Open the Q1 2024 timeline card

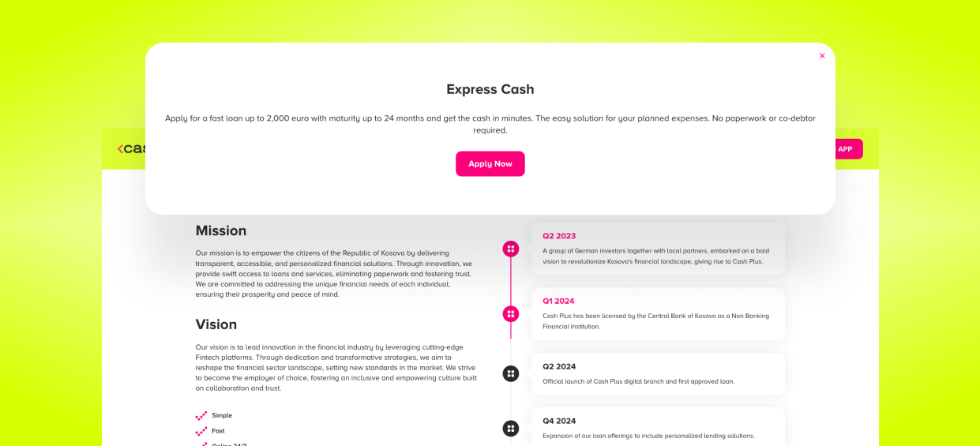pyautogui.click(x=658, y=313)
